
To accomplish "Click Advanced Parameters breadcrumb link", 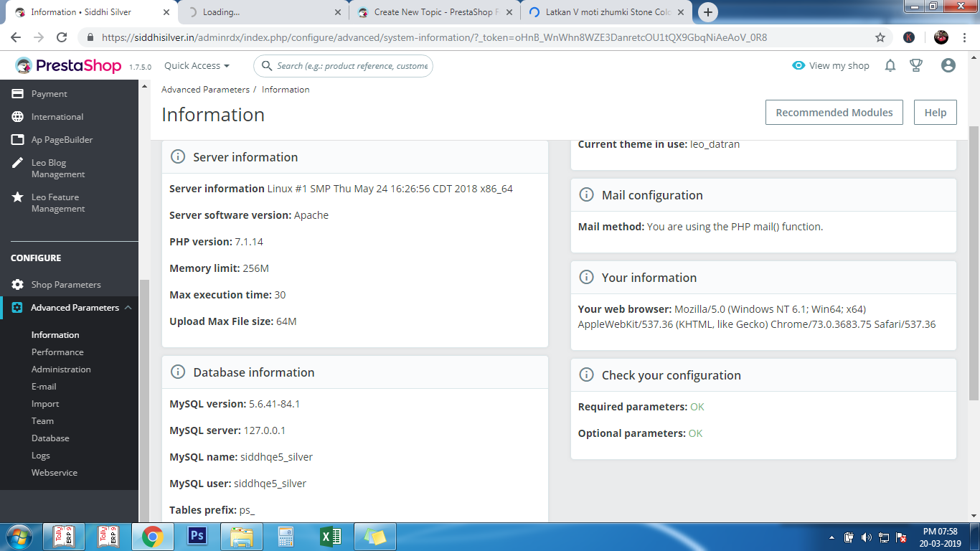I will coord(205,90).
